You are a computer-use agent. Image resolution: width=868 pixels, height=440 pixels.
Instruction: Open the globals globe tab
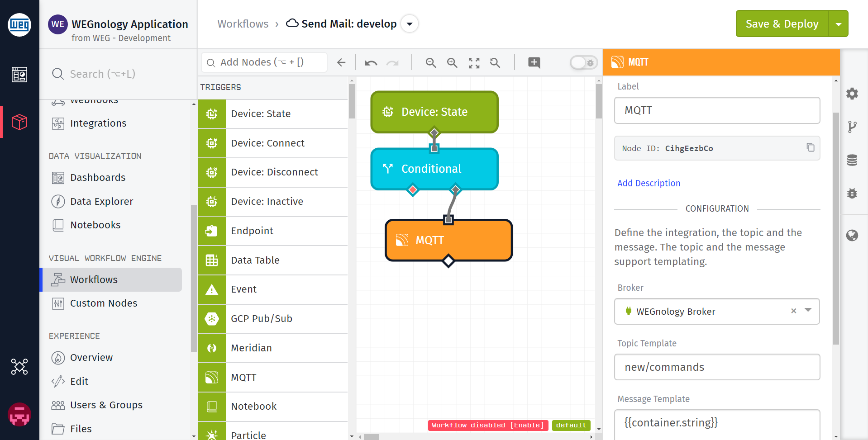click(x=852, y=236)
